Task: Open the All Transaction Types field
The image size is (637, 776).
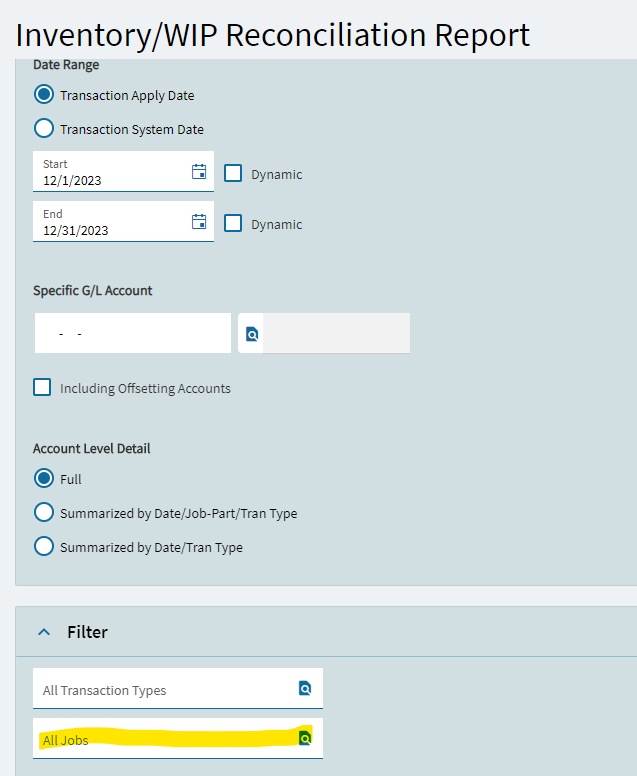Action: (x=165, y=689)
